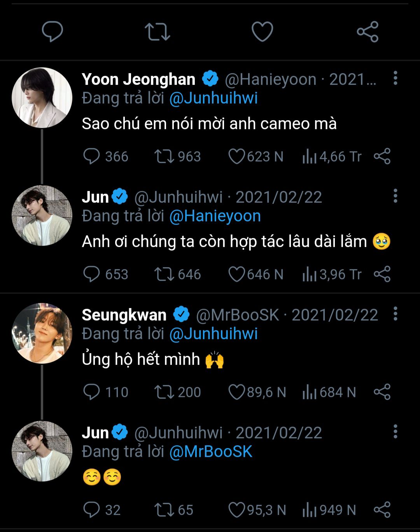The image size is (420, 532).
Task: Open the @MrBooSK mention link
Action: 211,451
